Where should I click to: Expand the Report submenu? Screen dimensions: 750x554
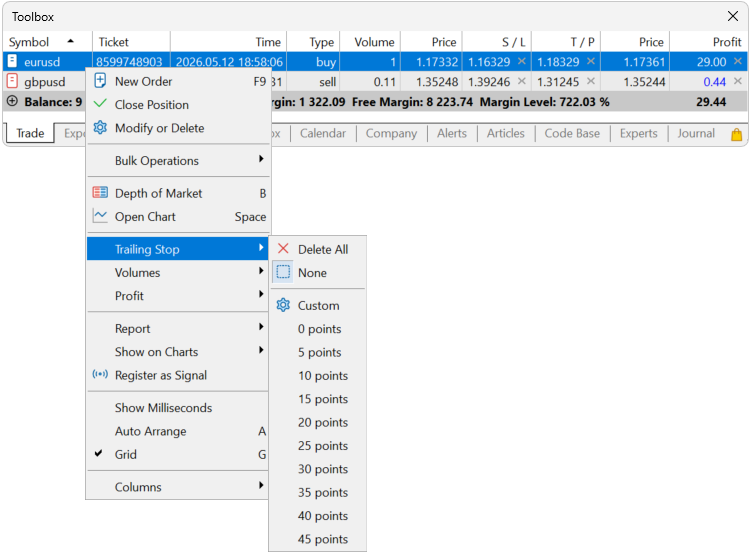coord(177,328)
